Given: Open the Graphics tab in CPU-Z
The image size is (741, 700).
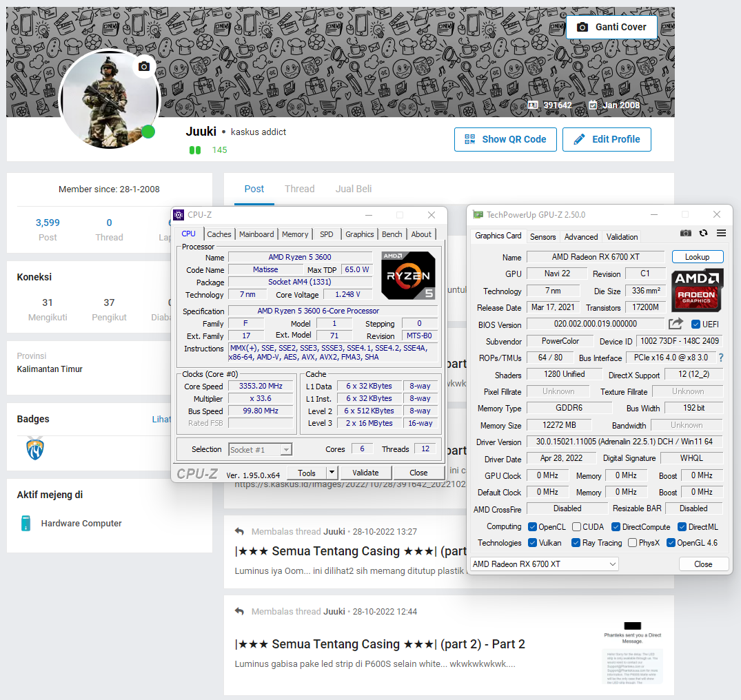Looking at the screenshot, I should pos(360,234).
